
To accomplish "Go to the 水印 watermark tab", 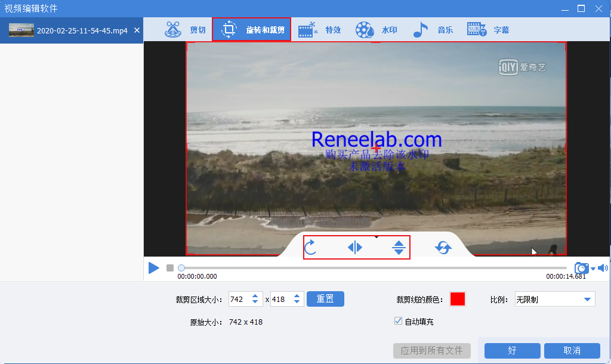I will (x=376, y=30).
